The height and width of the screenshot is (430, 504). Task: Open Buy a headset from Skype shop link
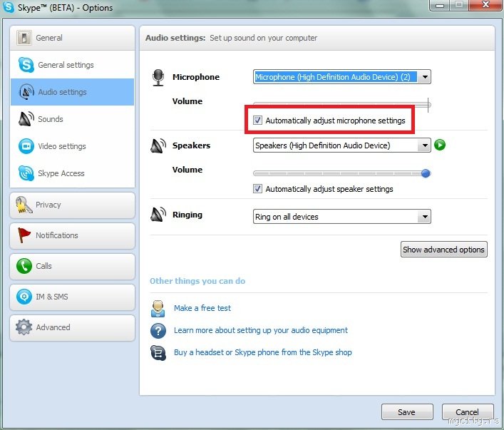coord(262,352)
